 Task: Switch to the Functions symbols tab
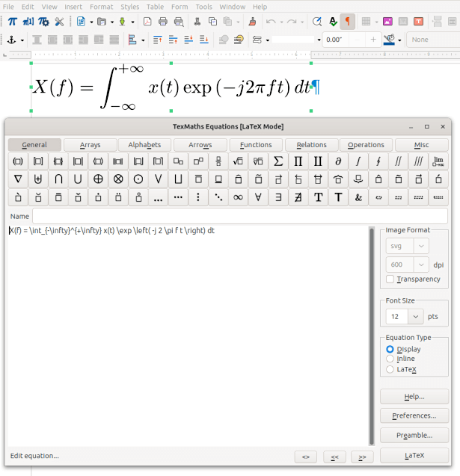[256, 145]
